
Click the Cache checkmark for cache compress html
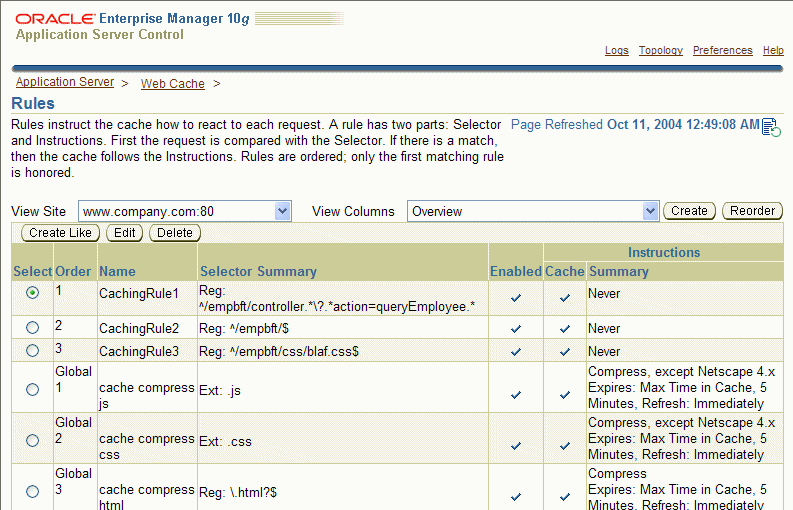point(564,497)
